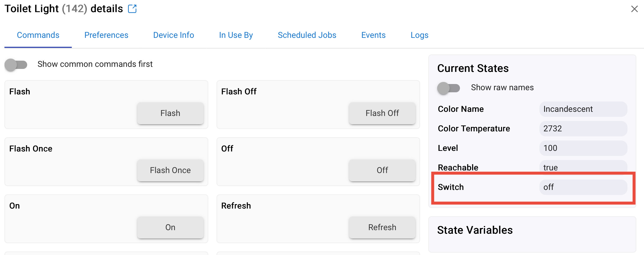Screen dimensions: 644x255
Task: Switch to the Preferences tab
Action: [106, 35]
